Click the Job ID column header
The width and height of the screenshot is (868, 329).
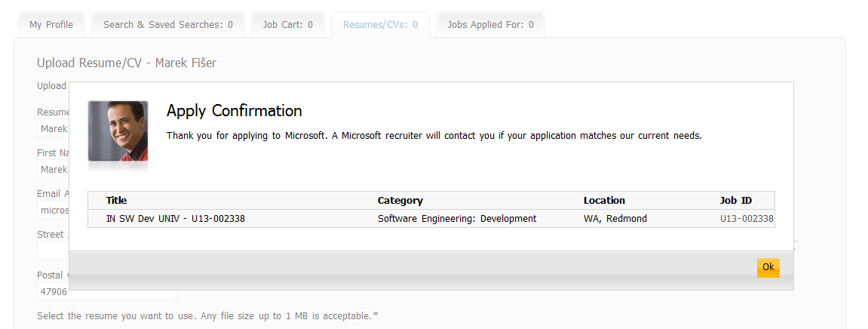(735, 201)
